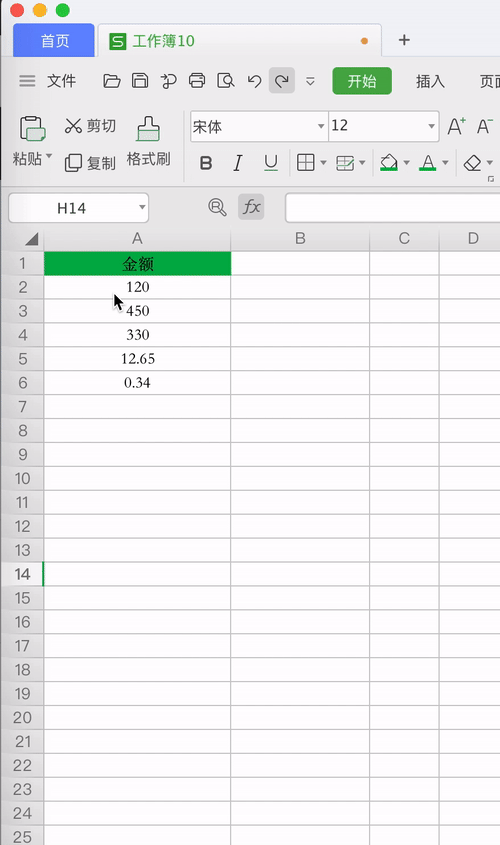Click the select all corner triangle

[31, 239]
